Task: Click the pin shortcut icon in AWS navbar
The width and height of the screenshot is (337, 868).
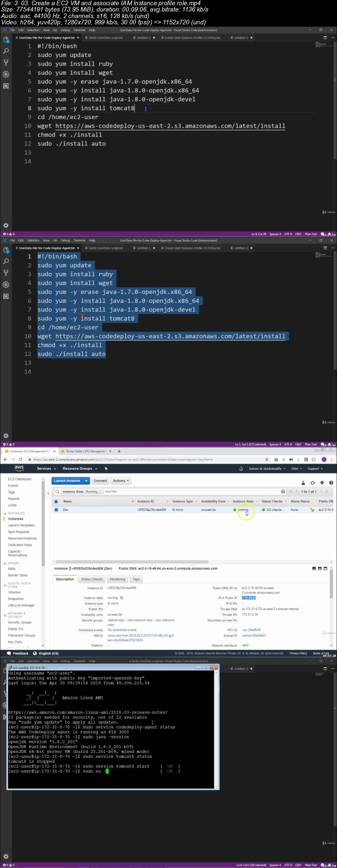Action: coord(106,469)
